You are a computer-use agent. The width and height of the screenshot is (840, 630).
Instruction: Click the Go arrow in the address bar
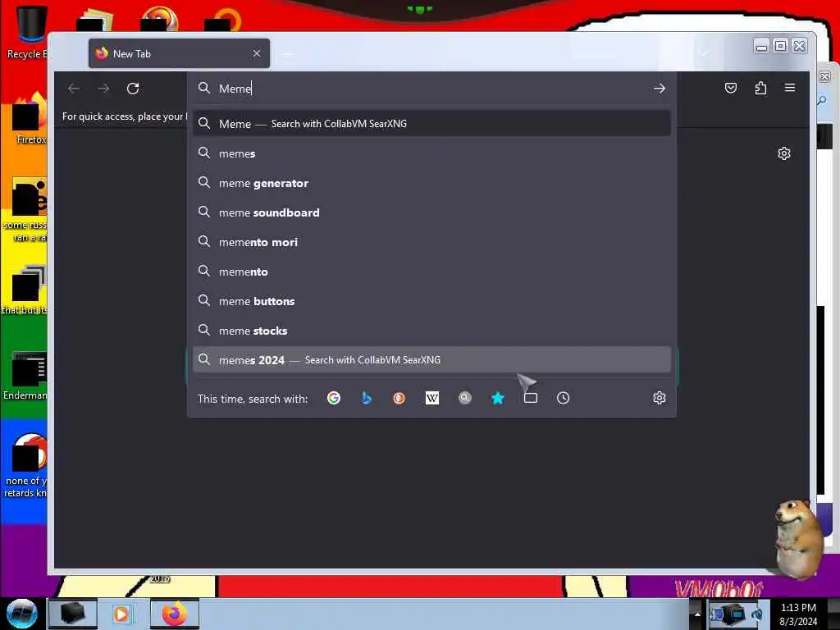[660, 89]
